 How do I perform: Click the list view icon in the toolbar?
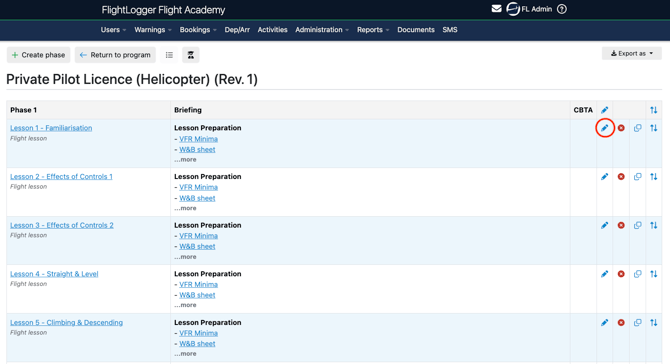tap(169, 55)
